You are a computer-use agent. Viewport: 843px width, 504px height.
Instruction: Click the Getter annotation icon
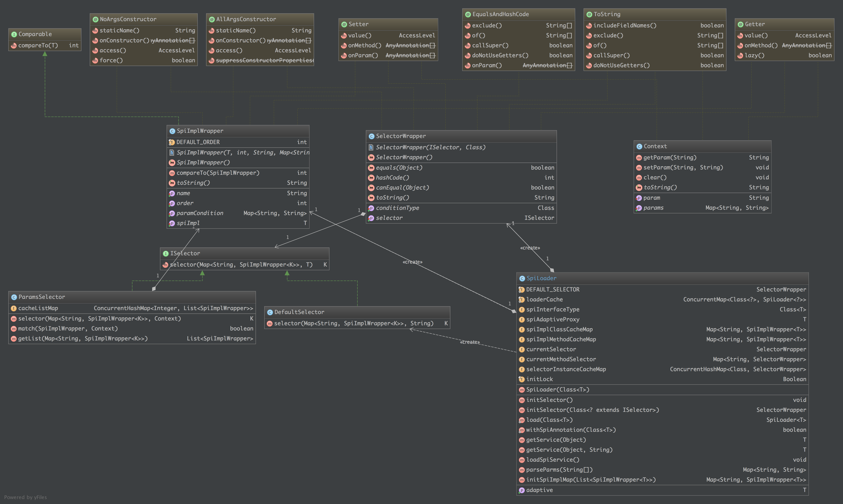(x=740, y=24)
